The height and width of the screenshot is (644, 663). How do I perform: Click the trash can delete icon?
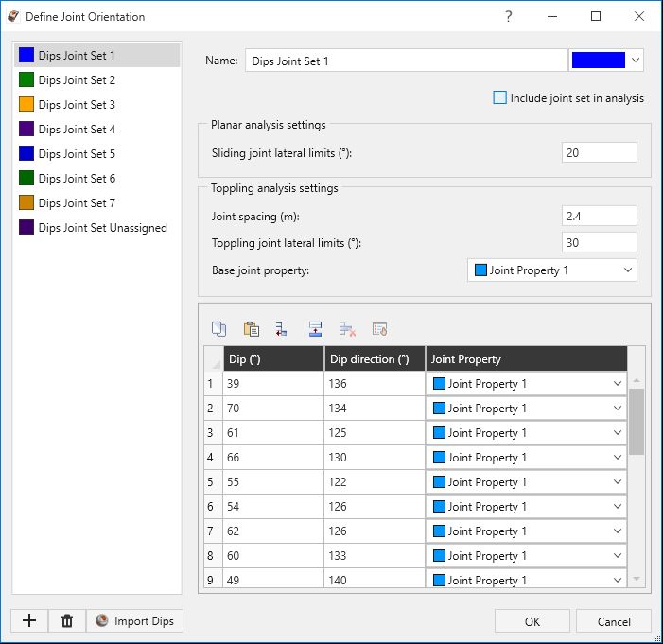67,620
